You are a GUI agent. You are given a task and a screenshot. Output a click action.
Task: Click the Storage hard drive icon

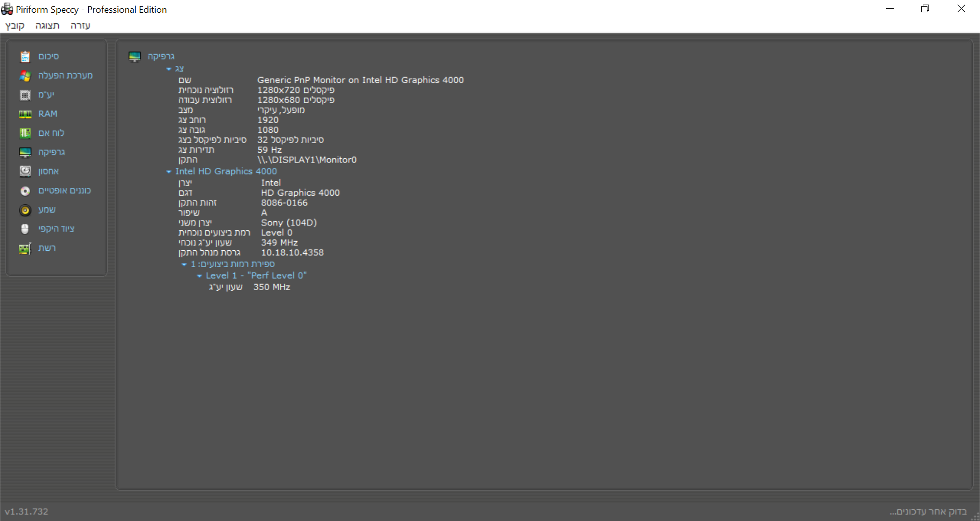coord(25,171)
